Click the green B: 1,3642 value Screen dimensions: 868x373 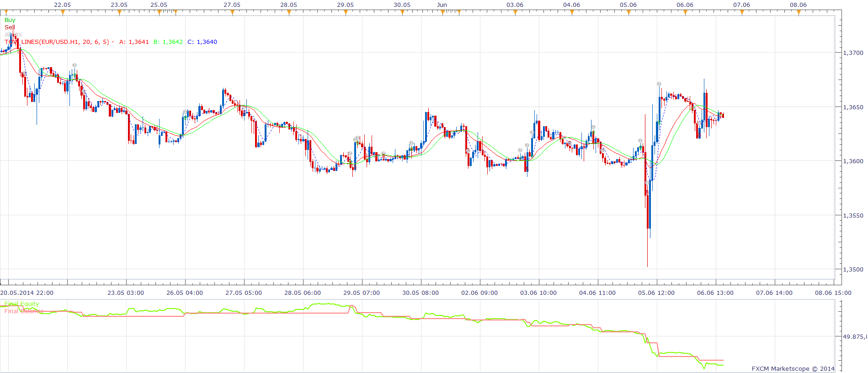168,42
